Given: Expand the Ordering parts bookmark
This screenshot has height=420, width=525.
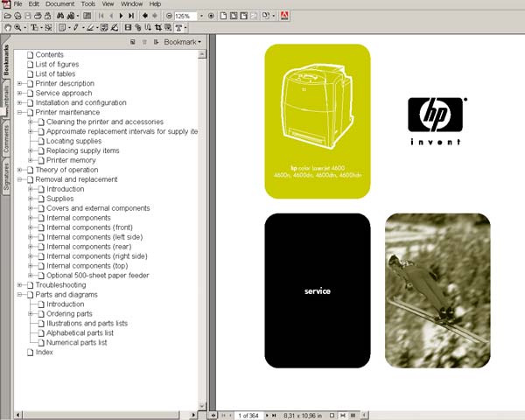Looking at the screenshot, I should coord(30,314).
